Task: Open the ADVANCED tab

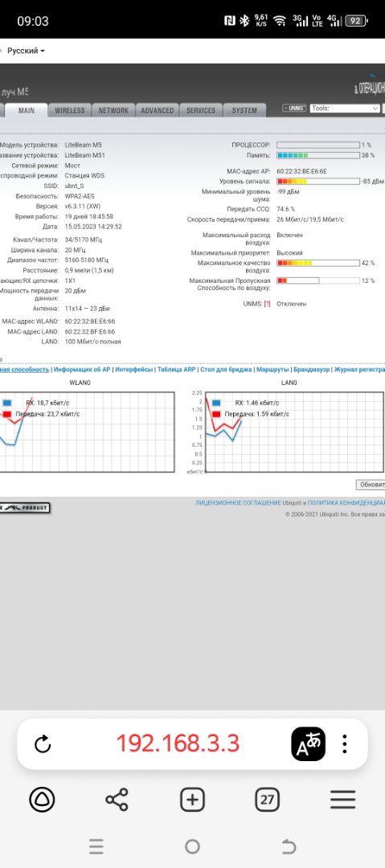Action: tap(157, 111)
